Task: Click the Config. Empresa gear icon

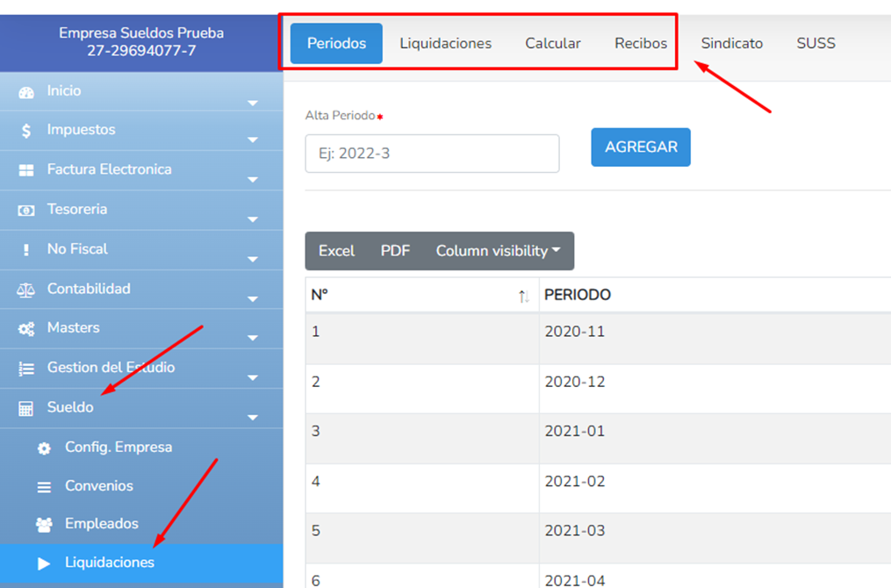Action: pyautogui.click(x=44, y=448)
